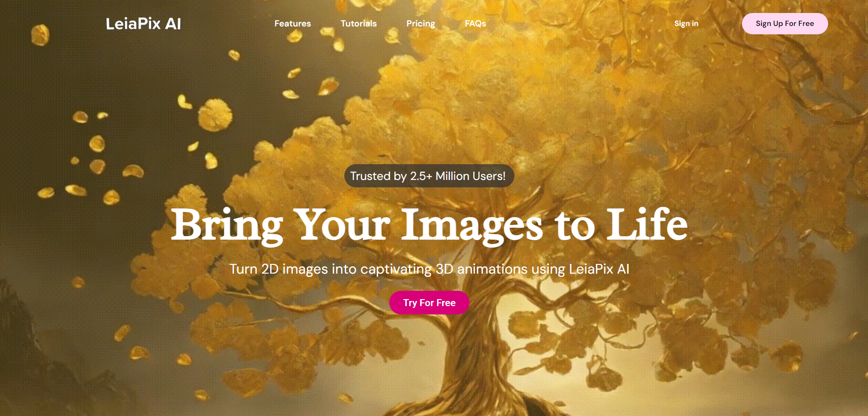Click the pink Try For Free button
This screenshot has height=416, width=868.
pyautogui.click(x=430, y=303)
